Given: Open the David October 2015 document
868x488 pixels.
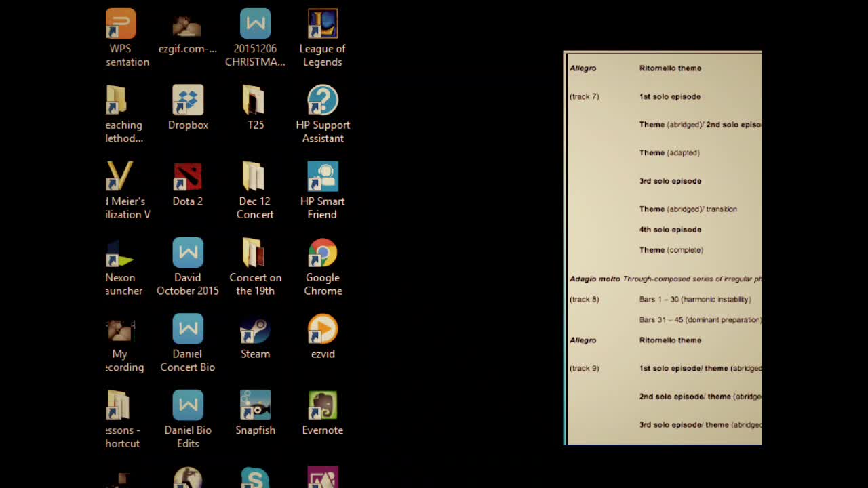Looking at the screenshot, I should pyautogui.click(x=188, y=253).
